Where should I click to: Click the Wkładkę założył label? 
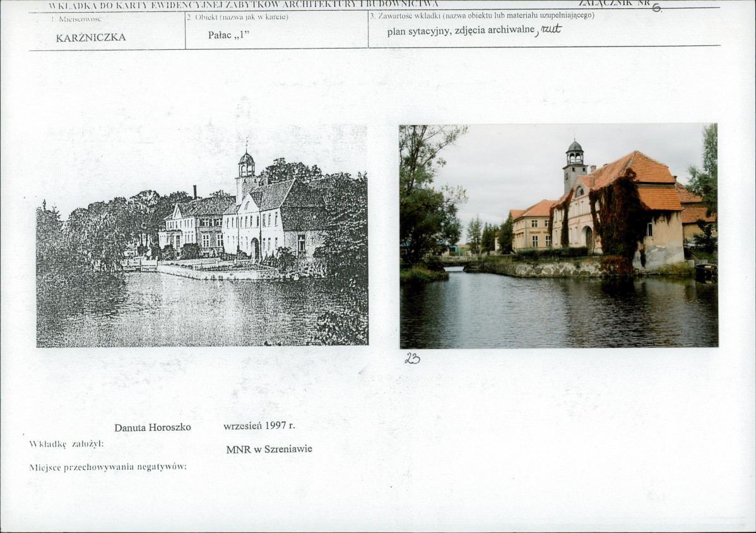point(66,444)
